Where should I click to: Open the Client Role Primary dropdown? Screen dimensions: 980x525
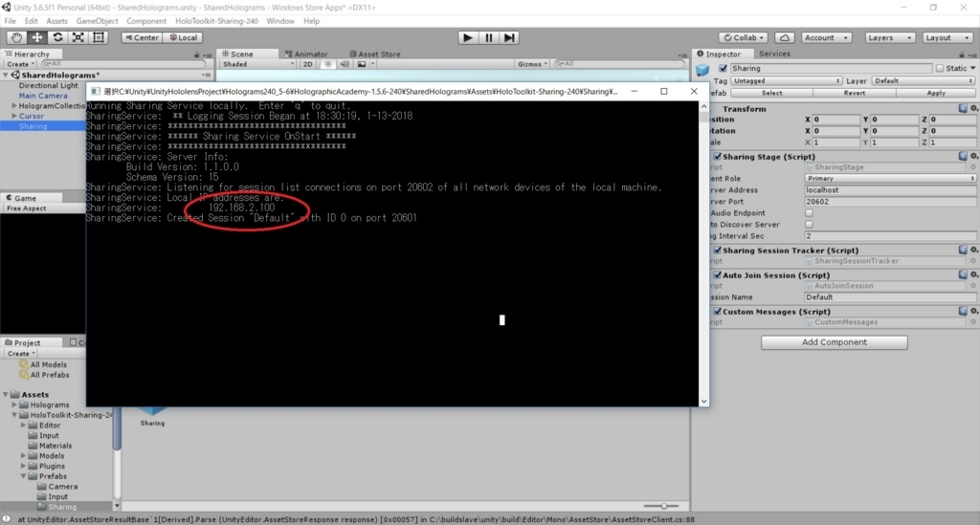890,178
